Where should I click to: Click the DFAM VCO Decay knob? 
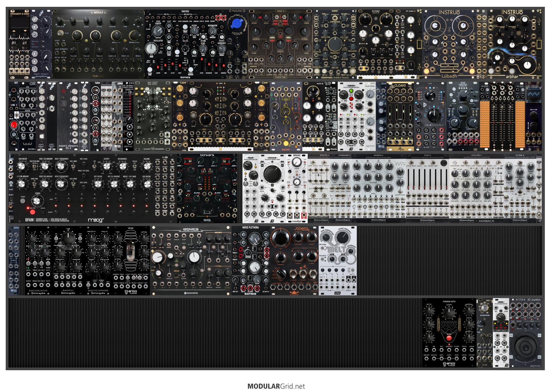[x=22, y=167]
